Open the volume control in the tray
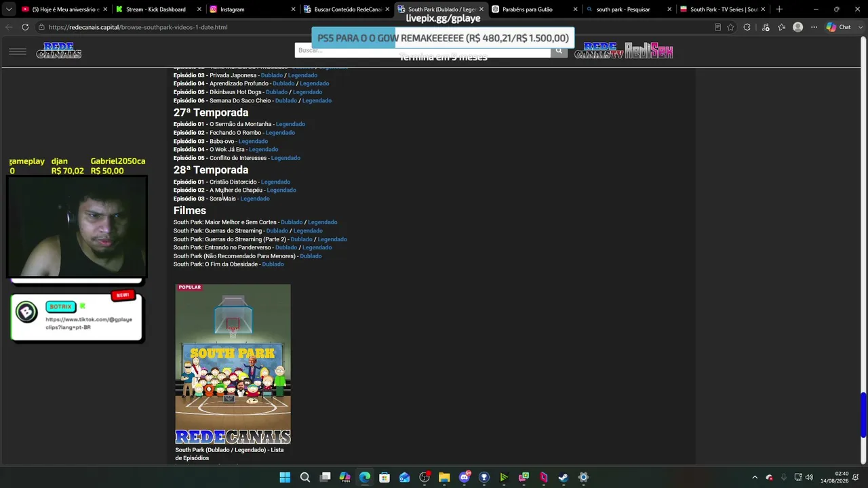 point(809,477)
